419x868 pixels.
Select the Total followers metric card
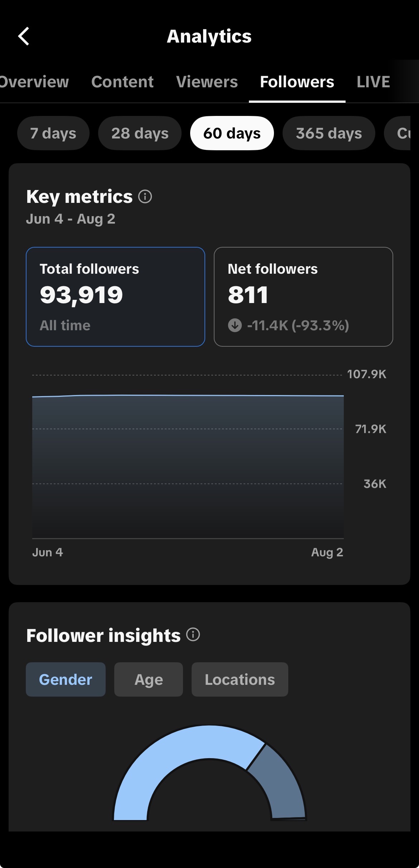point(115,297)
